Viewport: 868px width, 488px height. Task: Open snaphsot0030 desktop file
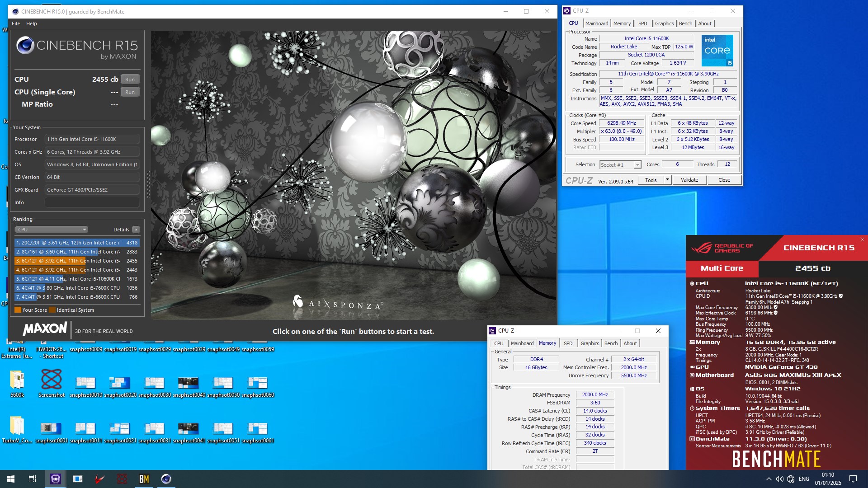pos(154,386)
